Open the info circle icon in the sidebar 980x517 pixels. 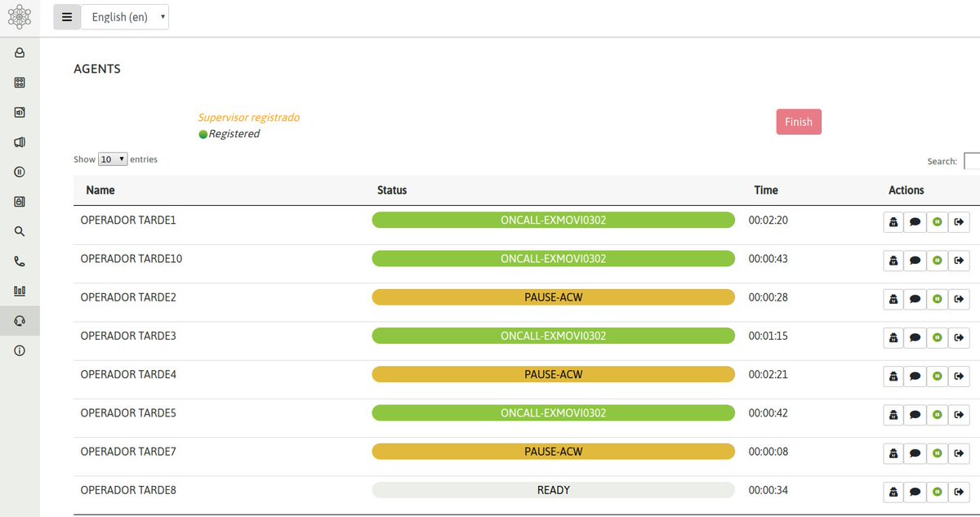coord(20,350)
